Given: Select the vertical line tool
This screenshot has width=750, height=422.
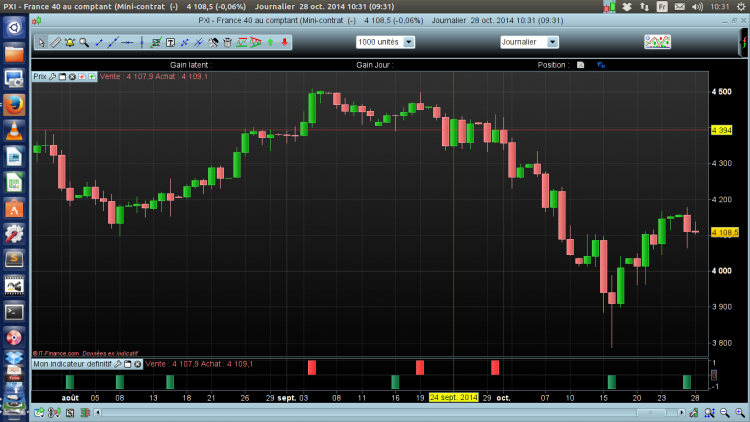Looking at the screenshot, I should (x=142, y=43).
